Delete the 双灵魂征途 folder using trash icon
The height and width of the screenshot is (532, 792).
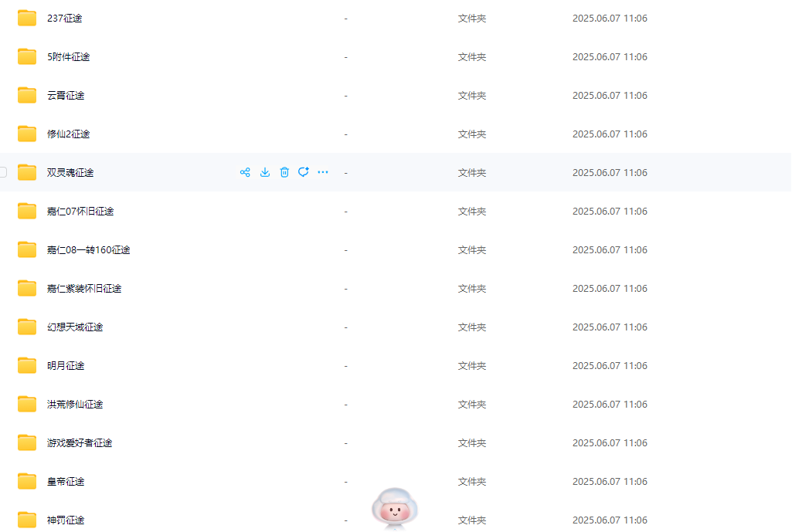coord(284,173)
